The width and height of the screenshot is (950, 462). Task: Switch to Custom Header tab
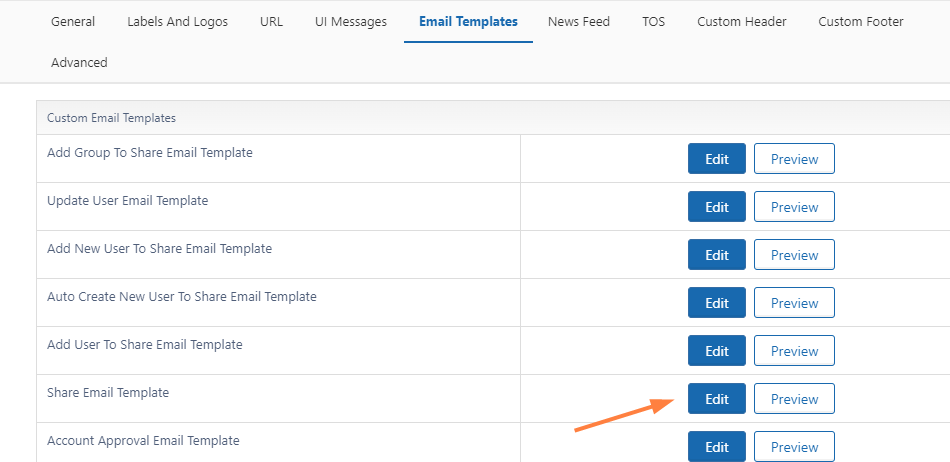tap(741, 22)
